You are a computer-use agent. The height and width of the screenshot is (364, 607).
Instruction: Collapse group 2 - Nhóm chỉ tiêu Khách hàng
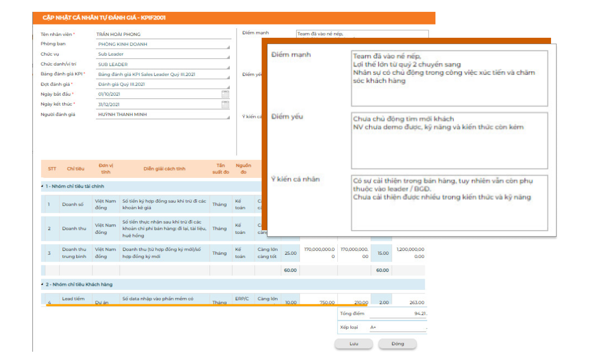43,285
